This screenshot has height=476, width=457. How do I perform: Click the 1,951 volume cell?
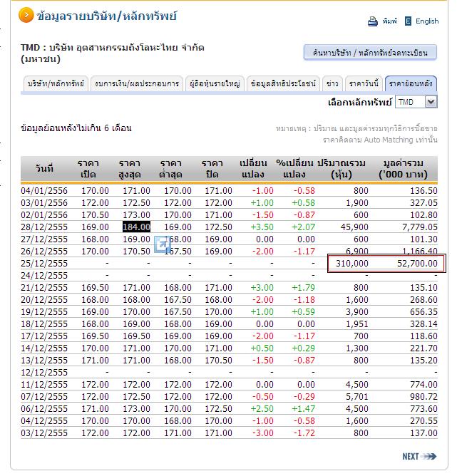click(357, 324)
